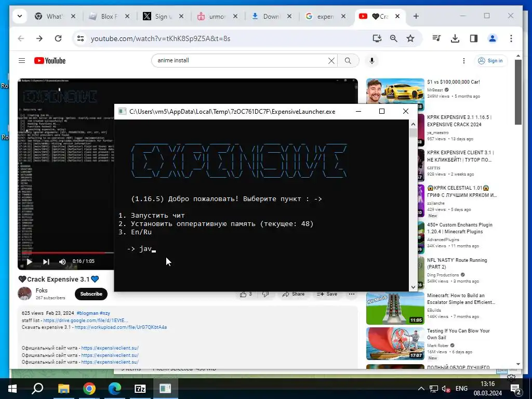
Task: Play the video with the play button
Action: (29, 262)
